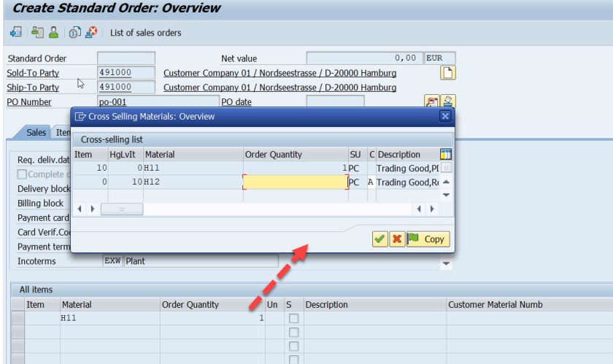Click the HgLvIt column header
This screenshot has height=364, width=613.
[126, 155]
